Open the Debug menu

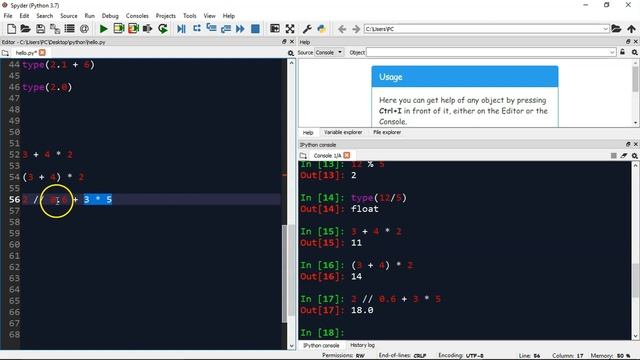coord(110,16)
